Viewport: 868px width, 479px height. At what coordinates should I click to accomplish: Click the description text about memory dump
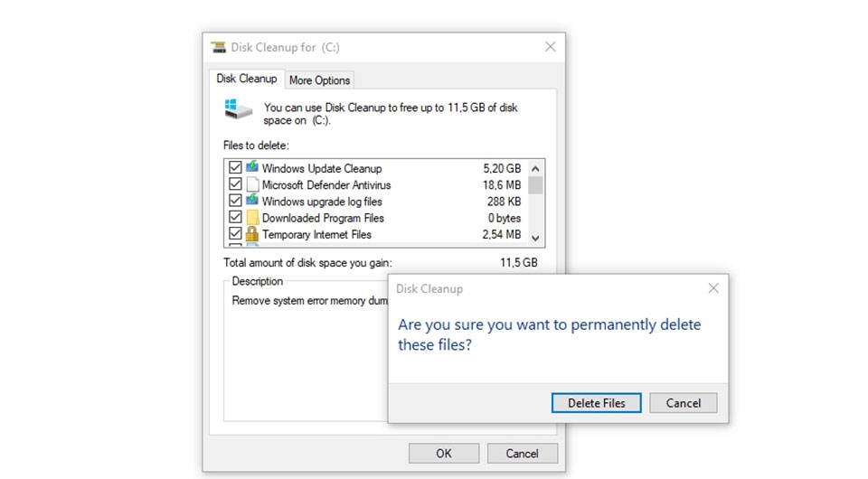click(309, 301)
